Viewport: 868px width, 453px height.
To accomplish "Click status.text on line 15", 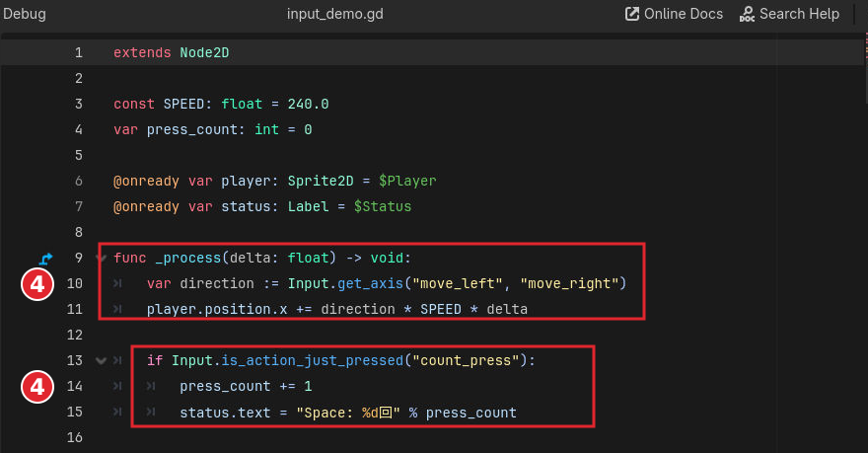I will (x=225, y=413).
